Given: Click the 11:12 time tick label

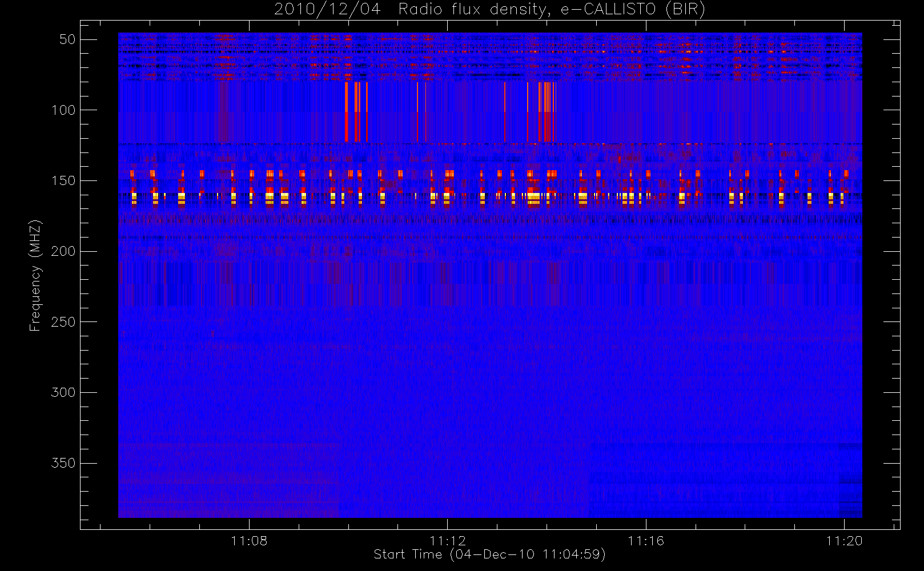Looking at the screenshot, I should pyautogui.click(x=448, y=541).
